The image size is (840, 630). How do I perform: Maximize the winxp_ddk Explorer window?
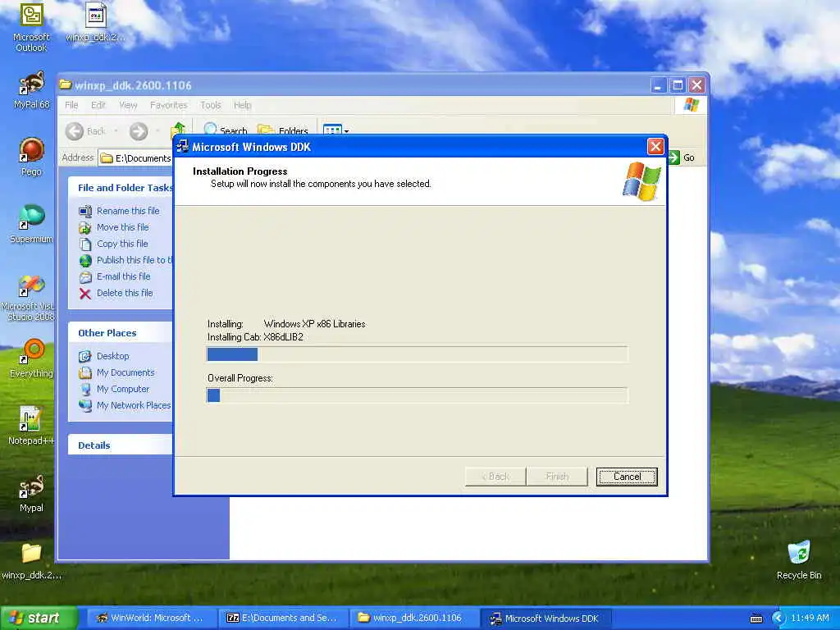pos(677,84)
